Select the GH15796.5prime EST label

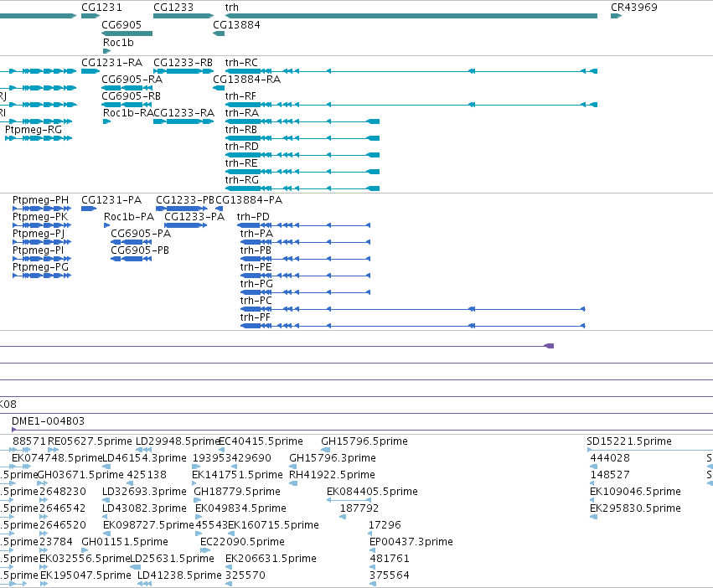pyautogui.click(x=364, y=441)
